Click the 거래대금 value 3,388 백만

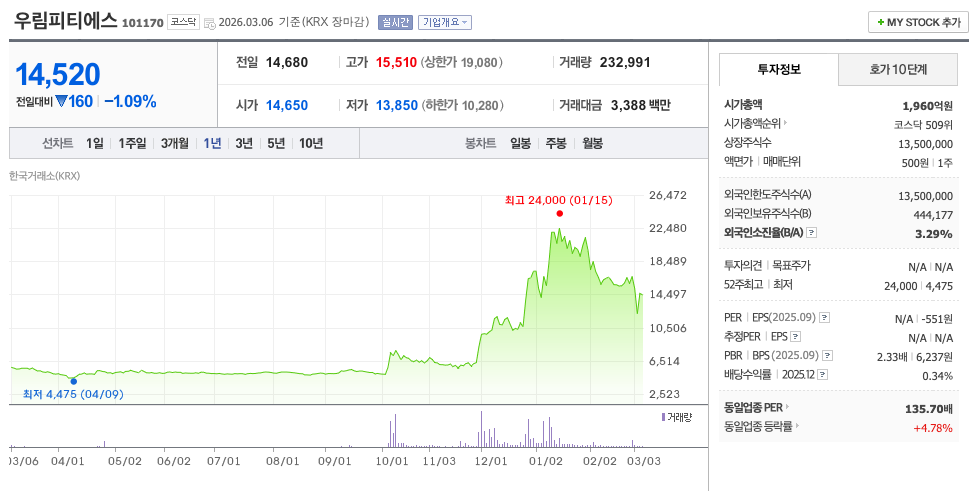point(640,106)
